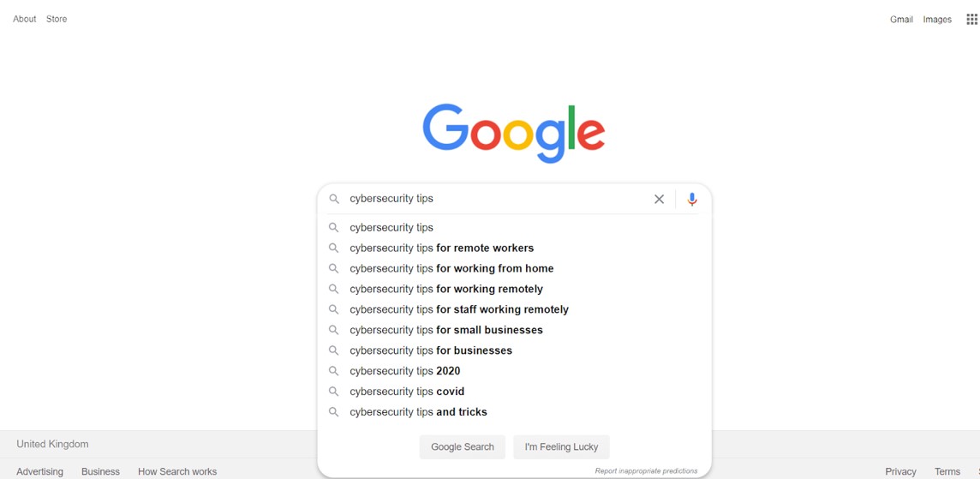
Task: Click the magnifier icon in the search box
Action: (334, 199)
